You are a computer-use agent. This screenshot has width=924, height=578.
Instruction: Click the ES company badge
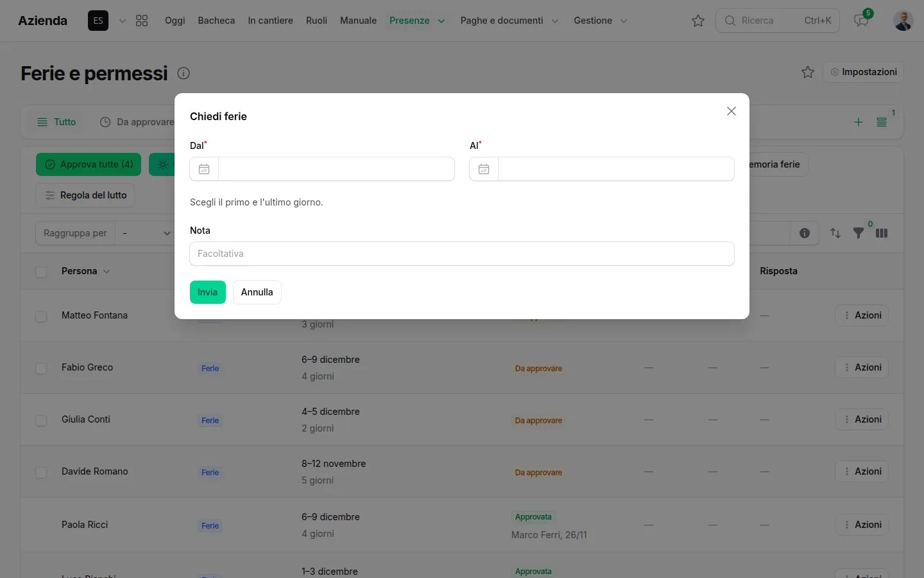[98, 21]
